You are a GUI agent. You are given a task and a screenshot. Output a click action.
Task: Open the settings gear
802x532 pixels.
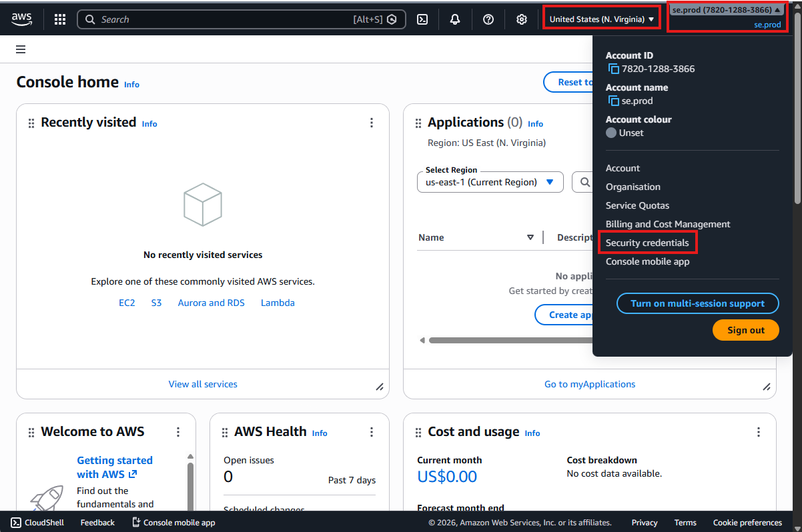tap(522, 19)
